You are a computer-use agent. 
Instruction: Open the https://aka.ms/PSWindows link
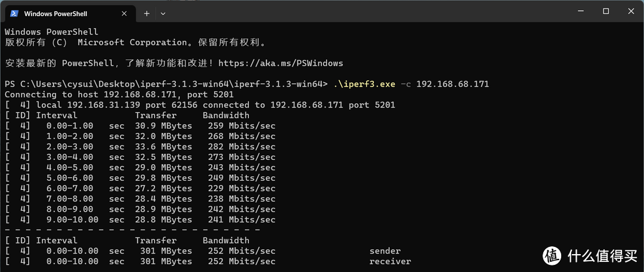[281, 63]
